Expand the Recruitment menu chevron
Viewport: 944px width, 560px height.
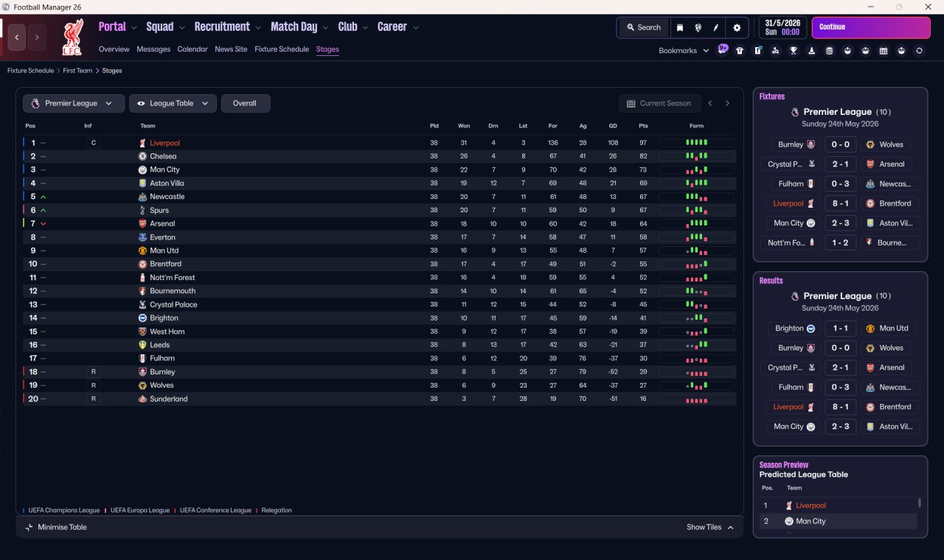[x=258, y=28]
